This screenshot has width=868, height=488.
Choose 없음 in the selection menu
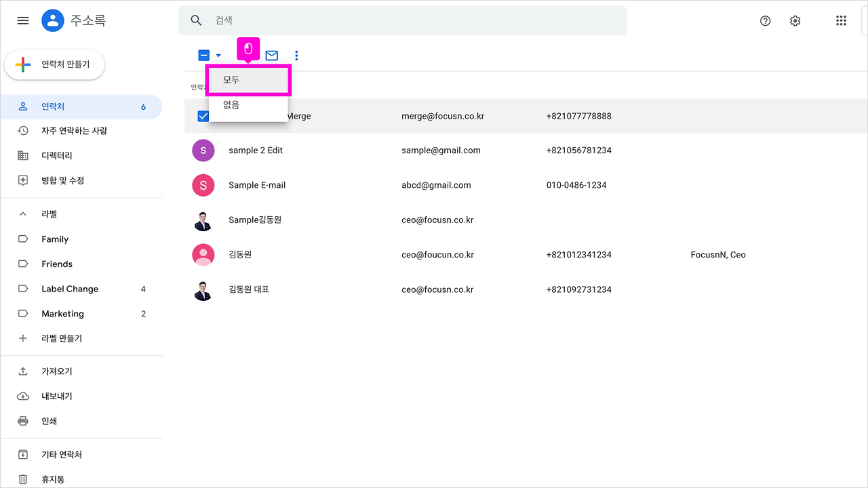(x=248, y=105)
